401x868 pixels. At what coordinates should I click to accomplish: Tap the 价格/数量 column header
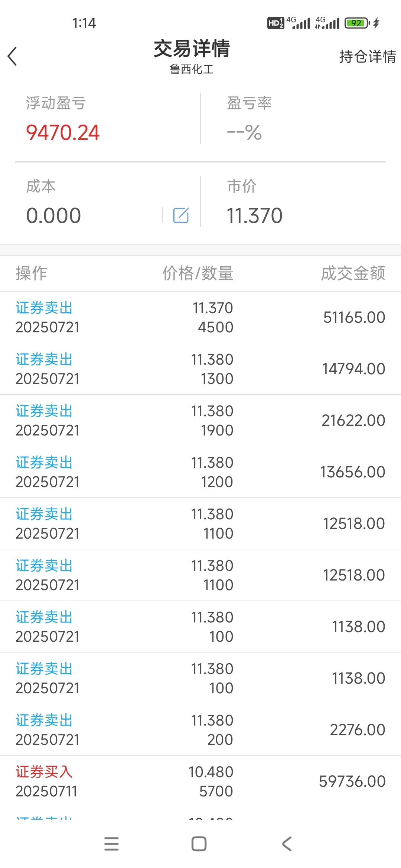(198, 273)
